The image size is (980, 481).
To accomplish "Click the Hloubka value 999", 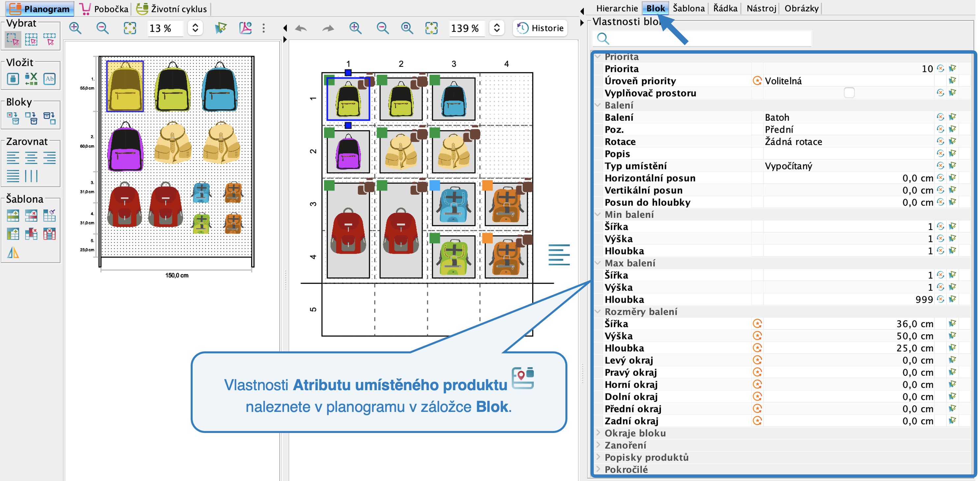I will point(924,300).
